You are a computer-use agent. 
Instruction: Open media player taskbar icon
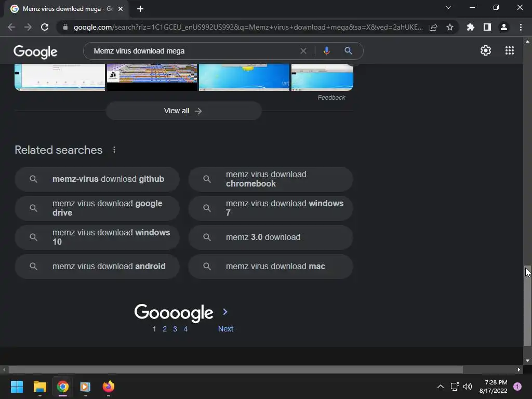85,387
